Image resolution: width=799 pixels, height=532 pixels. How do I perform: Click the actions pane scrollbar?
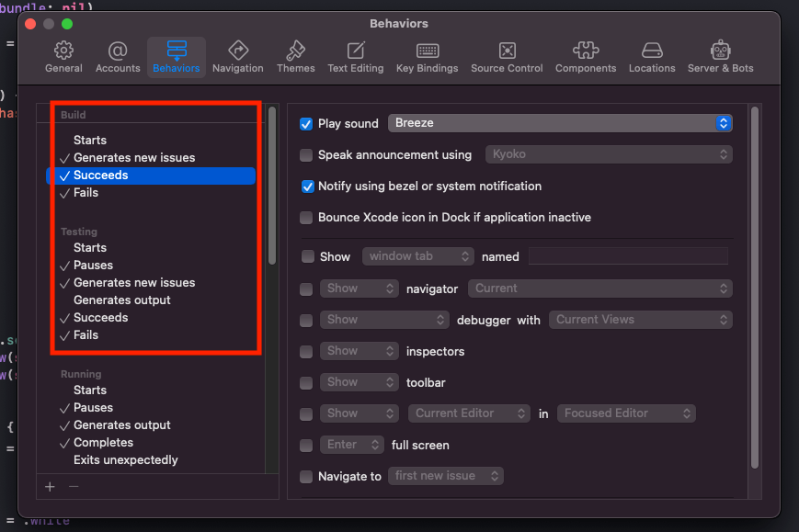point(755,287)
